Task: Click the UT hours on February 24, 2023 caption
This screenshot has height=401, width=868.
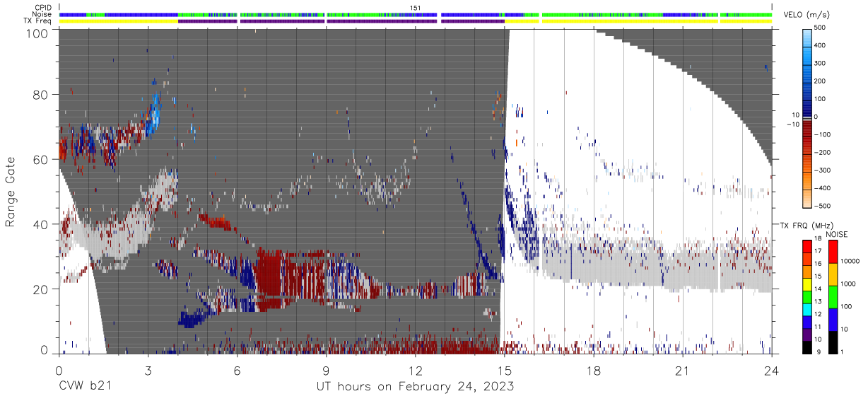Action: click(x=416, y=387)
